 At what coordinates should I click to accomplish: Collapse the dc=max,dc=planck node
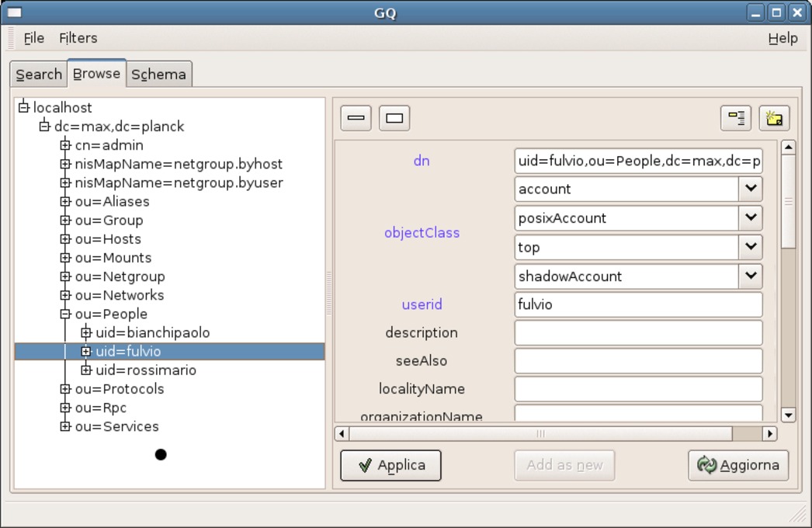[44, 126]
